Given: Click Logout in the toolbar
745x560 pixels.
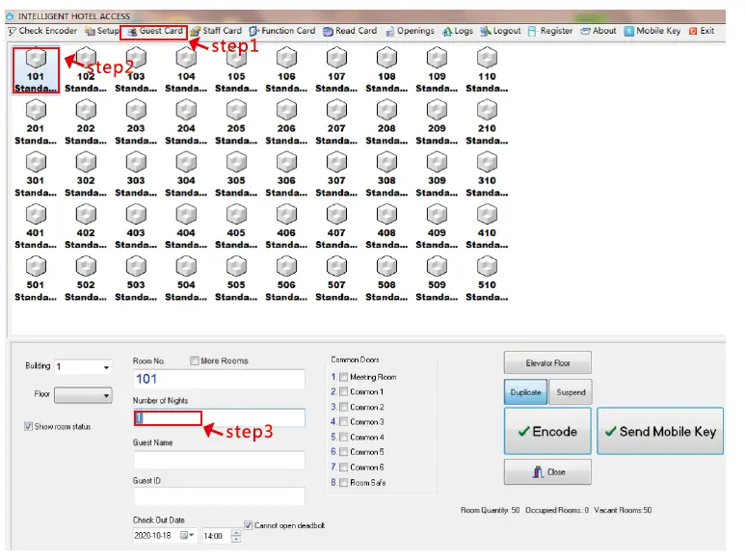Looking at the screenshot, I should click(500, 31).
